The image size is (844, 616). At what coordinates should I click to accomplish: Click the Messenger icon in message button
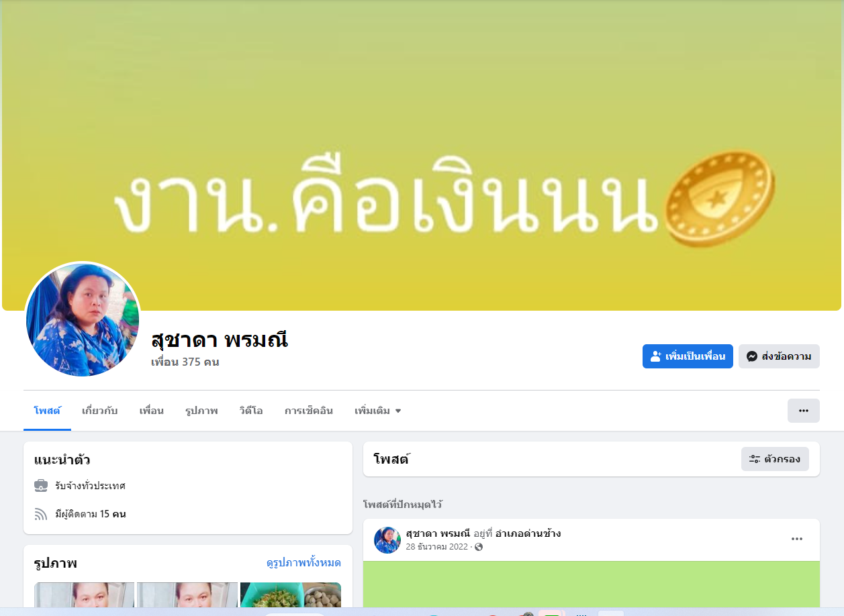tap(752, 356)
